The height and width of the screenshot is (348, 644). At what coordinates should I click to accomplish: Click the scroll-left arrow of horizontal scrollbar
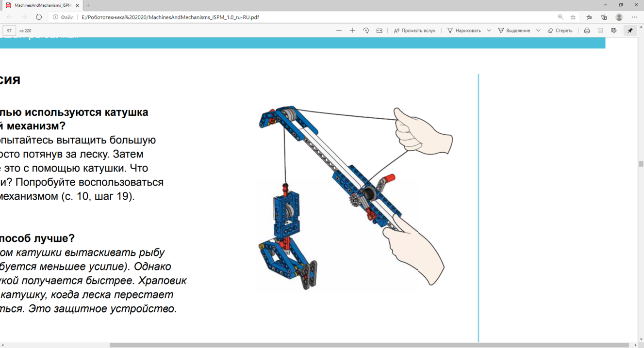click(3, 345)
